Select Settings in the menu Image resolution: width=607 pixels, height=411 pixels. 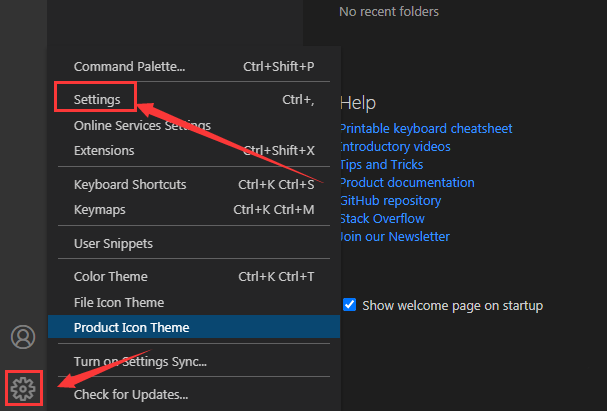coord(97,100)
